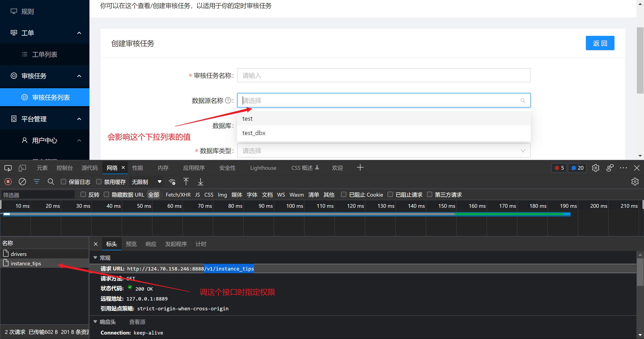Clear the network log
644x339 pixels.
pyautogui.click(x=22, y=182)
